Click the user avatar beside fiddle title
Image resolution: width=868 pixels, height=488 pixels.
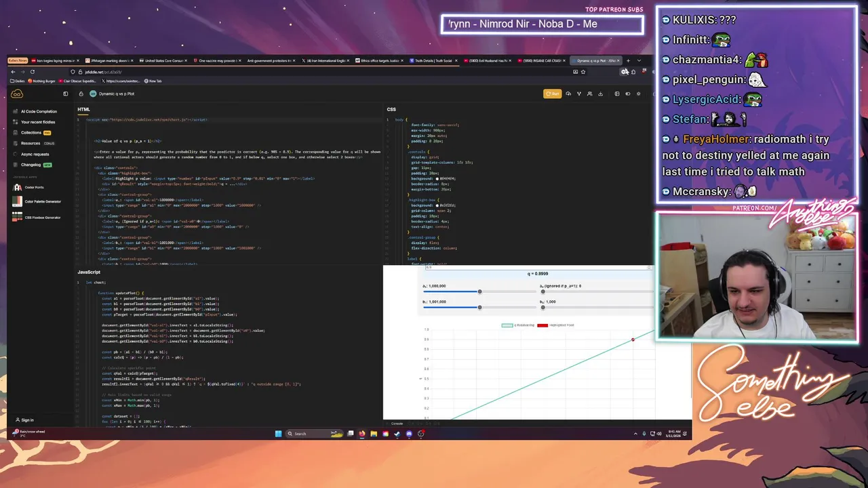point(93,94)
